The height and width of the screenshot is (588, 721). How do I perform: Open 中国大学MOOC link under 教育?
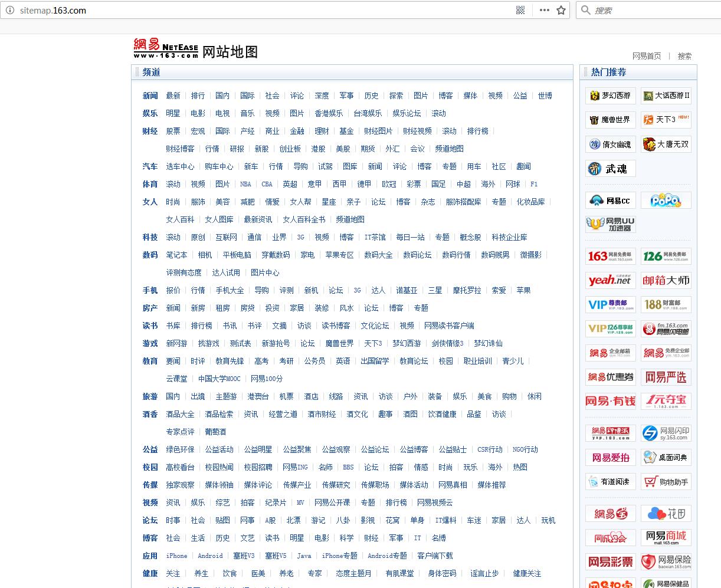(219, 379)
